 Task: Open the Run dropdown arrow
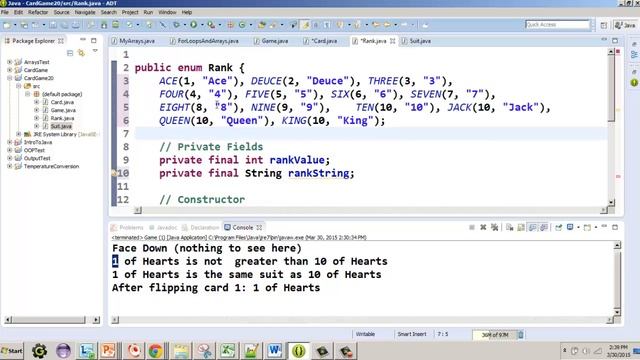pyautogui.click(x=202, y=25)
